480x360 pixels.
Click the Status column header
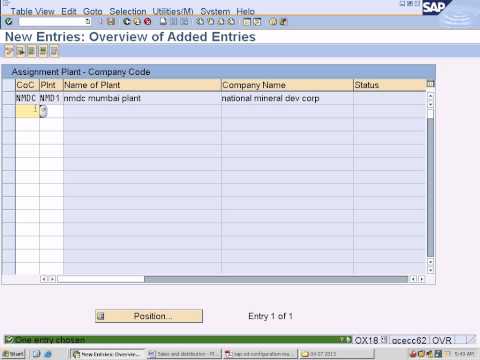point(390,85)
